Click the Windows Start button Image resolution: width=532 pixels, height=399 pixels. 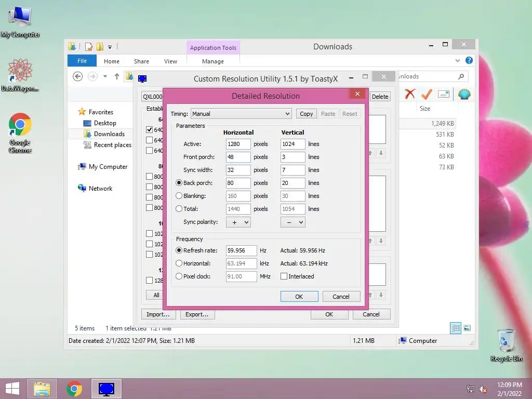pyautogui.click(x=12, y=389)
